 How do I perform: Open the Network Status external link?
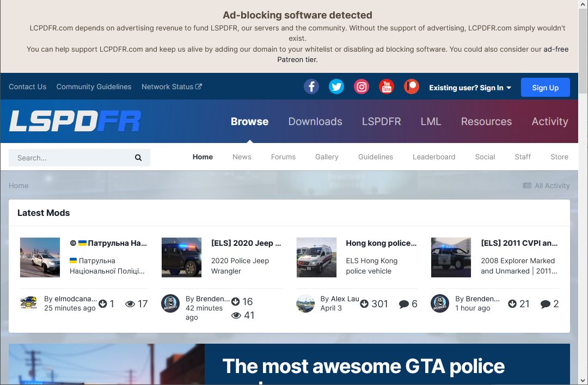pos(171,86)
